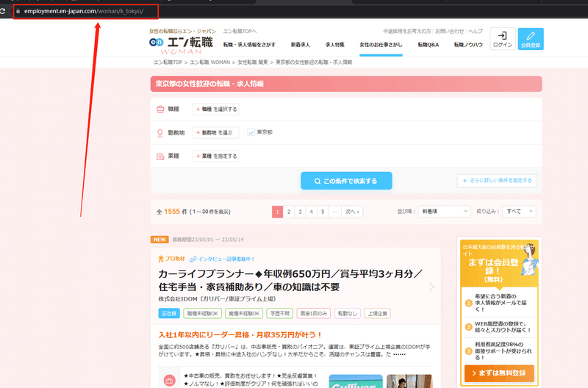Uncheck the 東京都 checkbox

(x=251, y=132)
